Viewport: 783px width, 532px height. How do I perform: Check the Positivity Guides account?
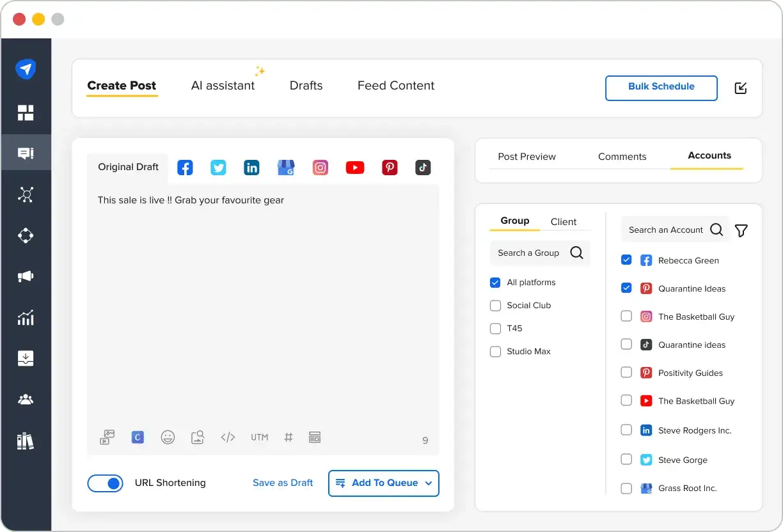(x=626, y=372)
